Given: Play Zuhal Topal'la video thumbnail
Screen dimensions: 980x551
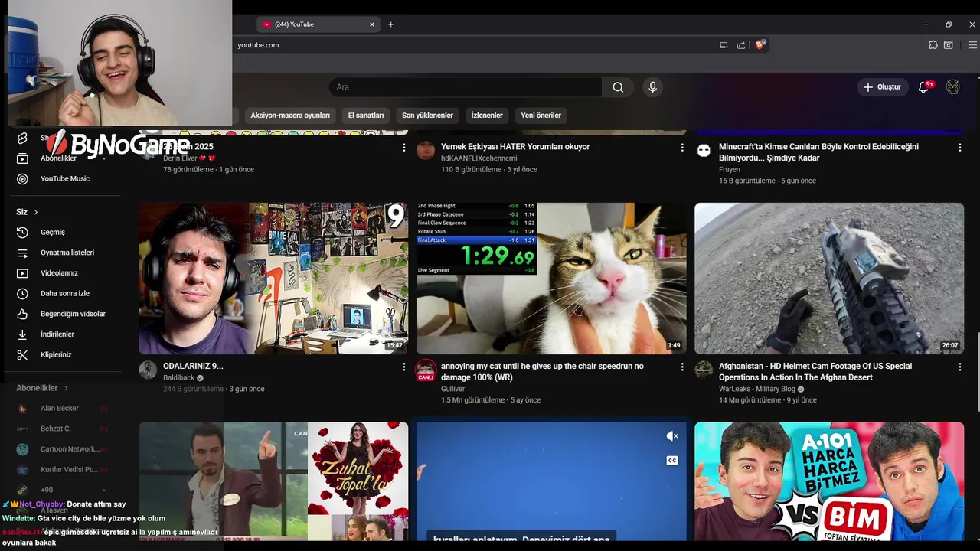Looking at the screenshot, I should [x=273, y=481].
